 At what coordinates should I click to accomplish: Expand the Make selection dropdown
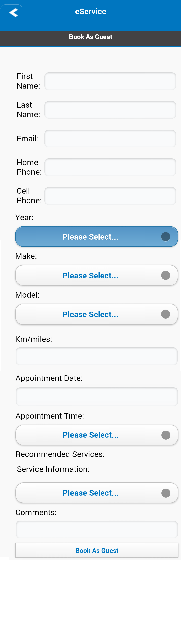click(91, 275)
